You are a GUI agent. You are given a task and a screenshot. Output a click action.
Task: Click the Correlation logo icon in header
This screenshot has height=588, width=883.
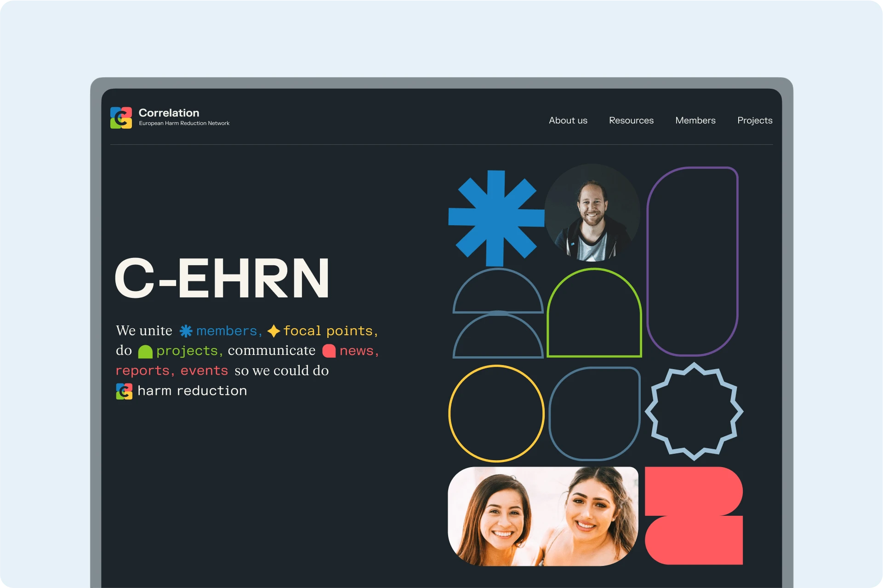click(x=121, y=118)
